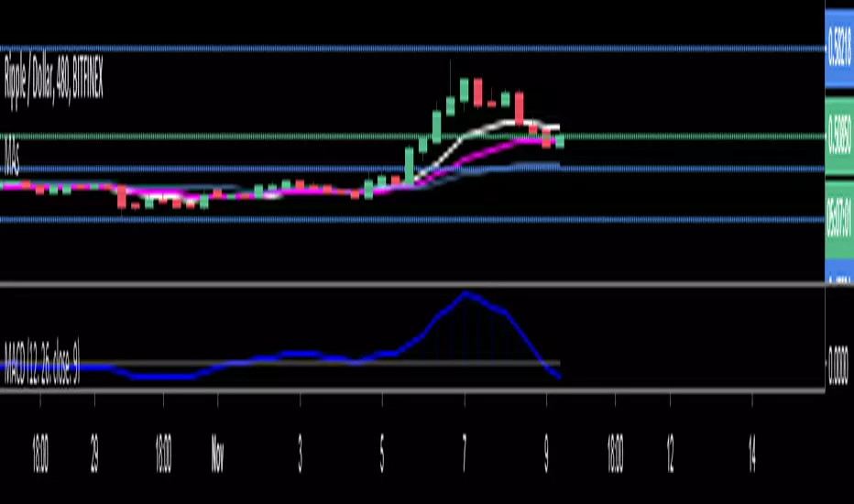Viewport: 854px width, 504px height.
Task: Select the Nov label on the time axis
Action: [217, 453]
